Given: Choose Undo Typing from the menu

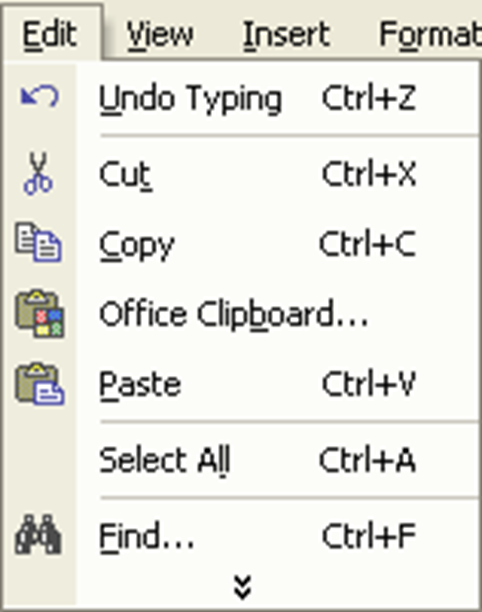Looking at the screenshot, I should point(190,100).
